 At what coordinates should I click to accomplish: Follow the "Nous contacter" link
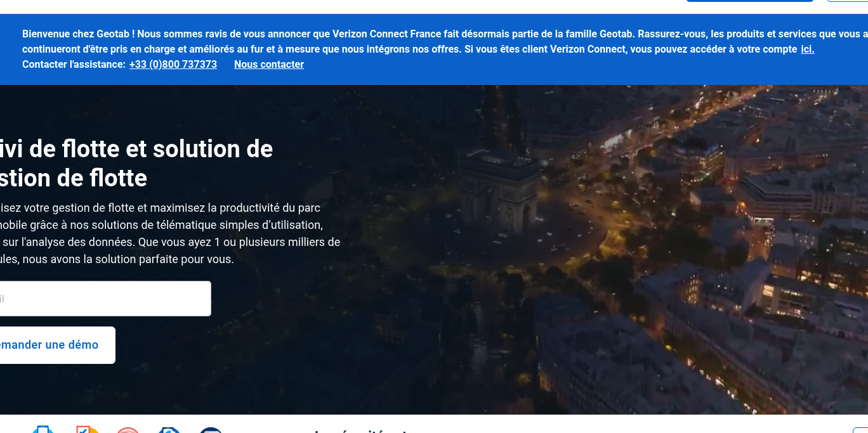click(x=269, y=64)
